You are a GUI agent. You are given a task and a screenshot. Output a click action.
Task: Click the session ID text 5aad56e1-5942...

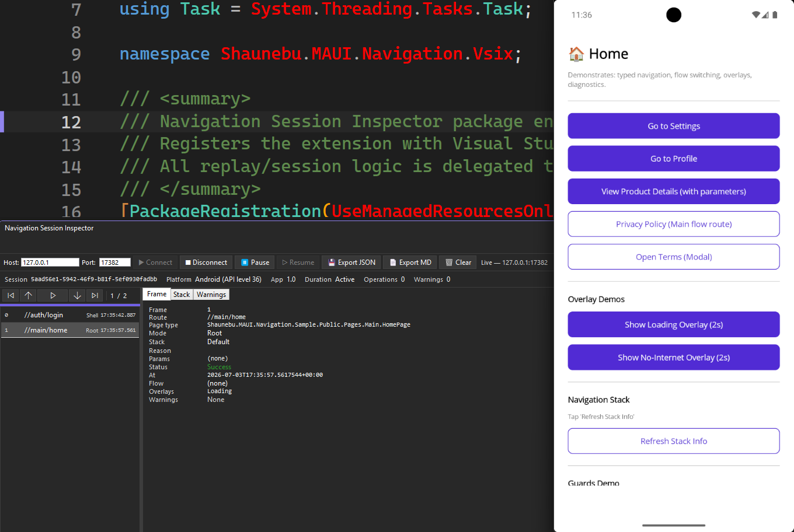[x=93, y=279]
